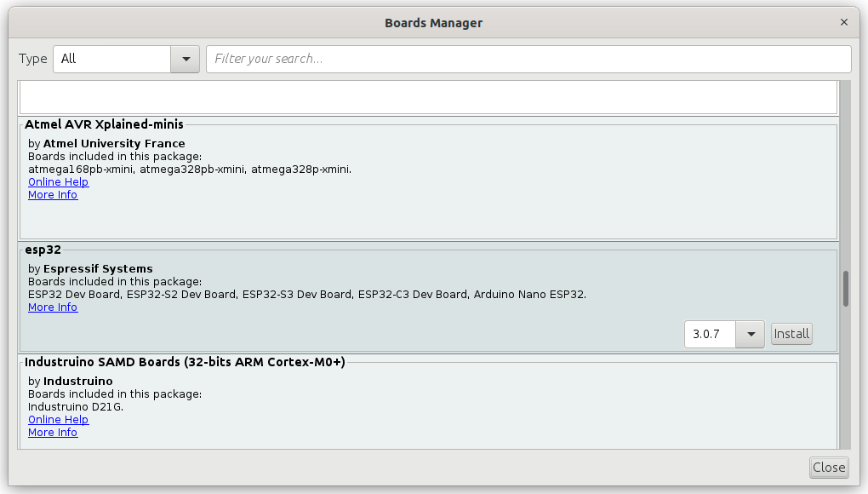868x494 pixels.
Task: Select the esp32 package entry title
Action: point(43,250)
